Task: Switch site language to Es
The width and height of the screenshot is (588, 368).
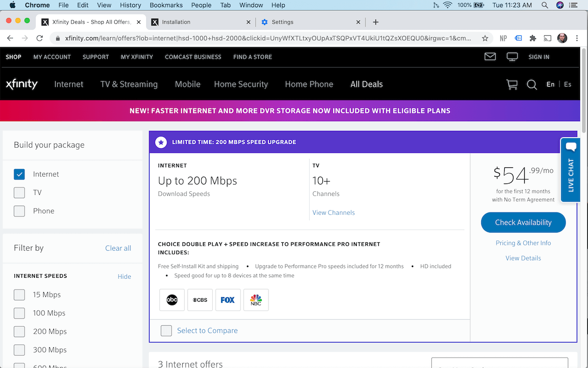Action: pyautogui.click(x=567, y=84)
